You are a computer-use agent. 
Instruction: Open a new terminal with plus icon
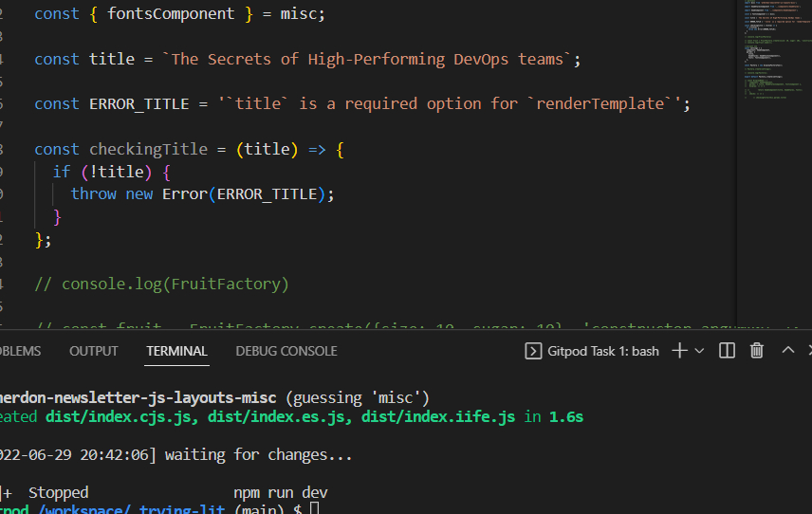679,351
